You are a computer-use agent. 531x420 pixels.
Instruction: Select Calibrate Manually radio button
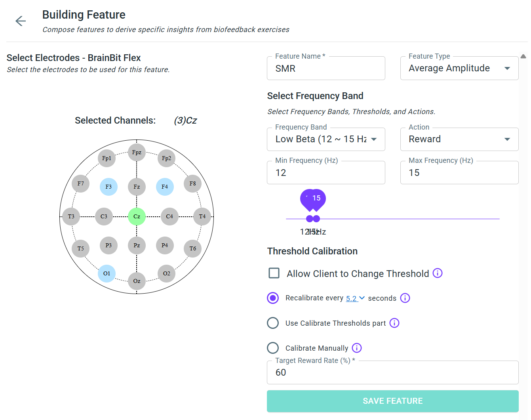click(x=273, y=348)
